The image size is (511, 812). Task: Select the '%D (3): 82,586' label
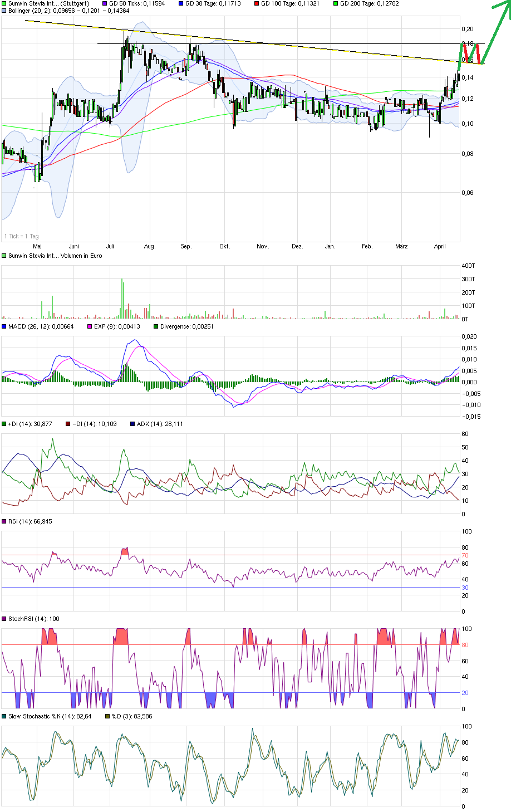click(x=132, y=716)
